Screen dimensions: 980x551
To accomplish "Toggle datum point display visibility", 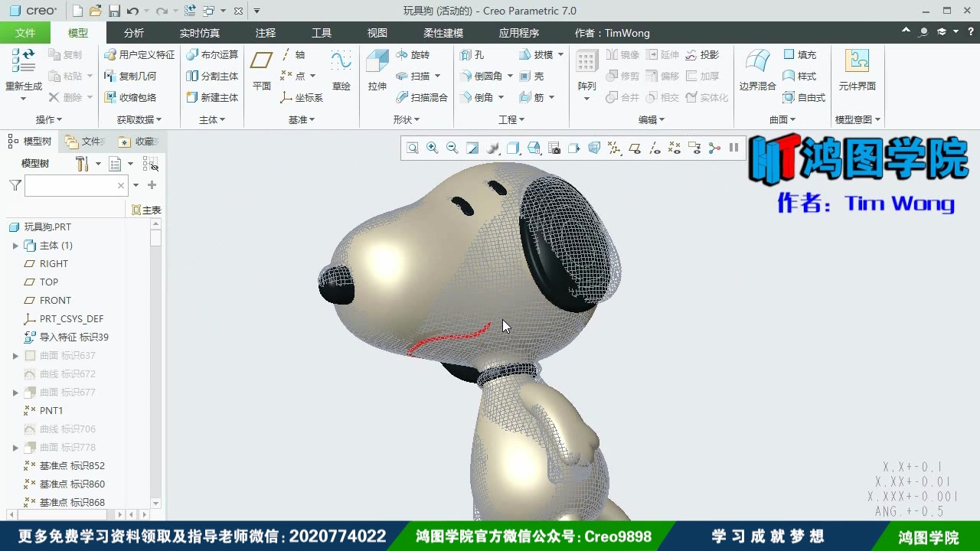I will click(674, 148).
